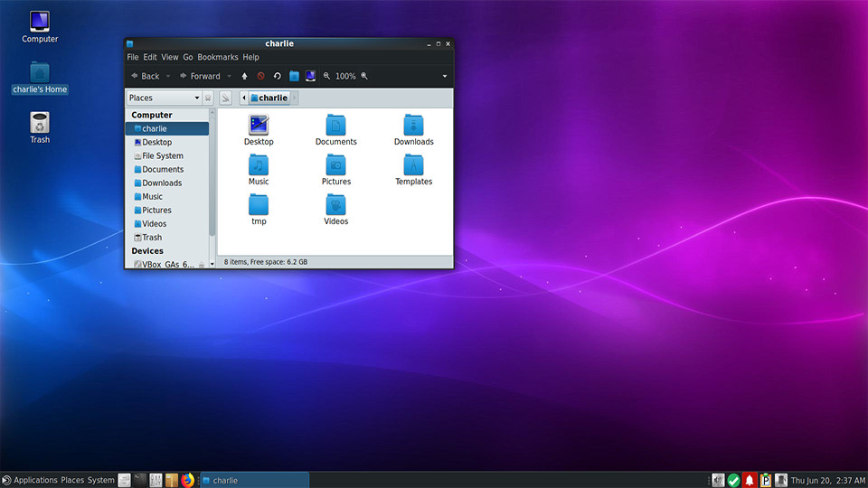Screen dimensions: 868x488
Task: Open the Edit menu
Action: click(150, 57)
